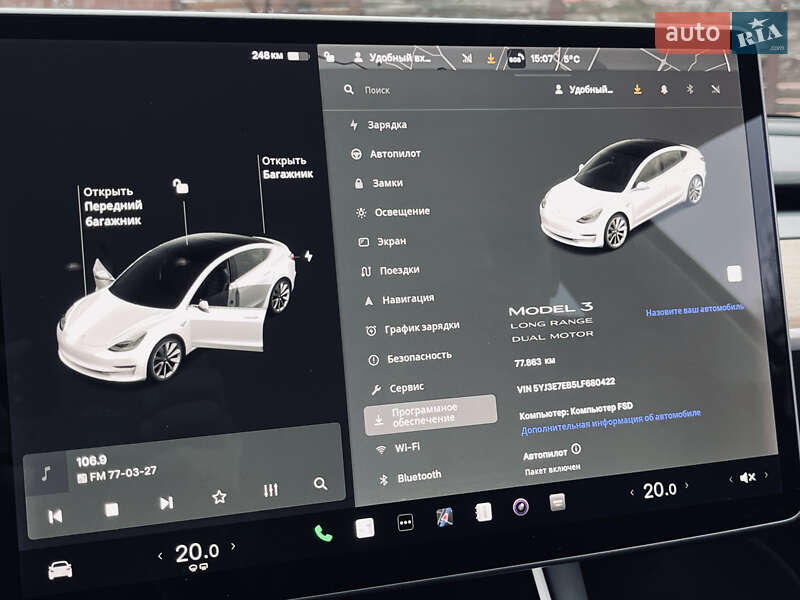Stop radio playback with the square button

[111, 509]
